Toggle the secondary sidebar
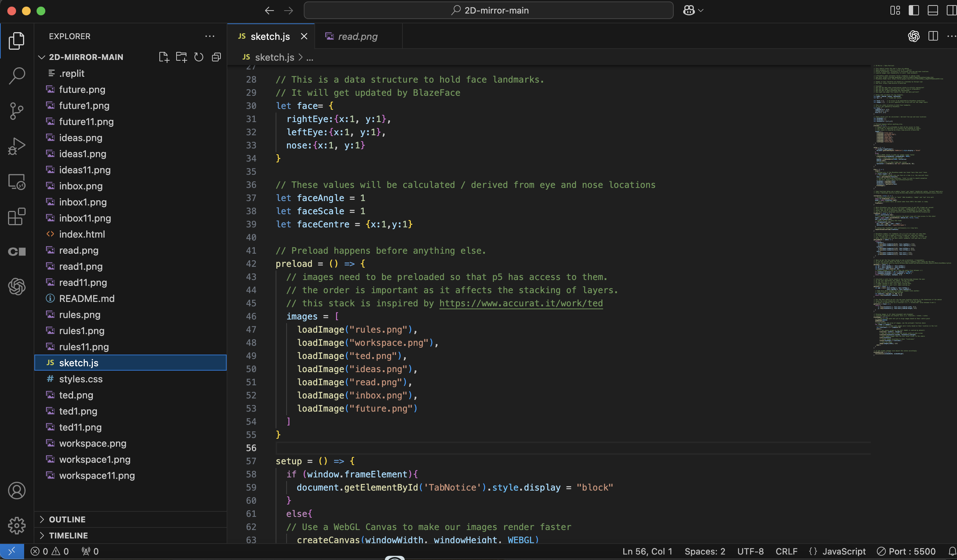This screenshot has height=560, width=957. (x=952, y=10)
